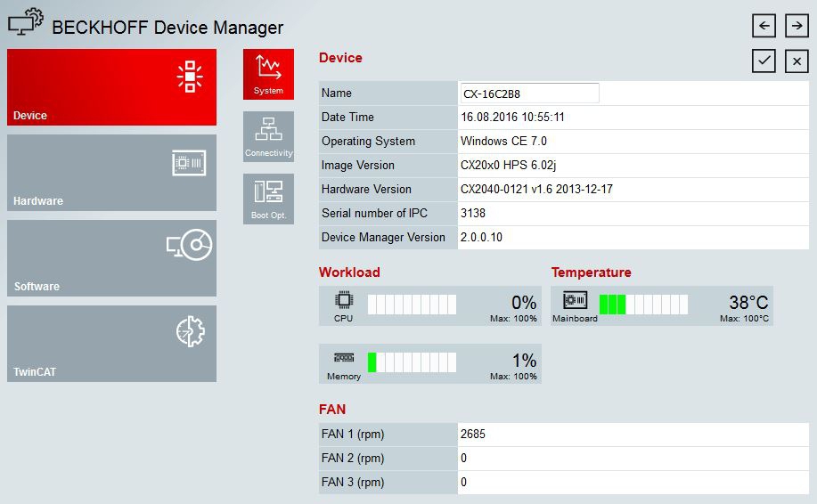This screenshot has width=817, height=504.
Task: Select the System sub-tab
Action: 268,75
